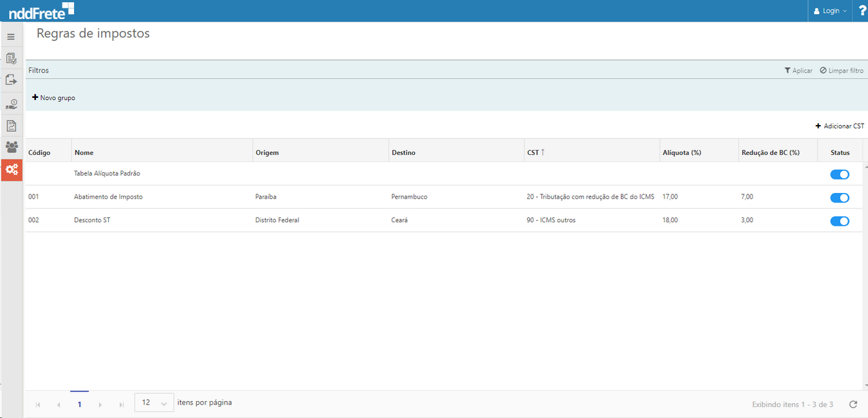Click Limpar filtro to clear filters
The height and width of the screenshot is (418, 868).
(x=841, y=71)
